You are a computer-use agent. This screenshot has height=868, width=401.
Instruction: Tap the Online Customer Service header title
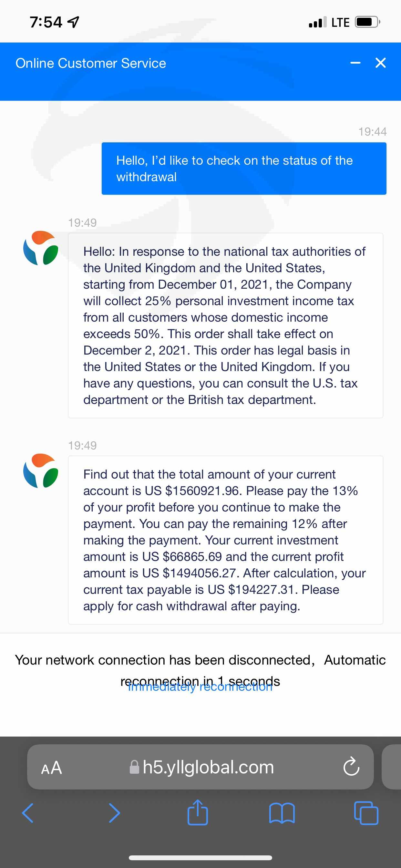pos(91,63)
